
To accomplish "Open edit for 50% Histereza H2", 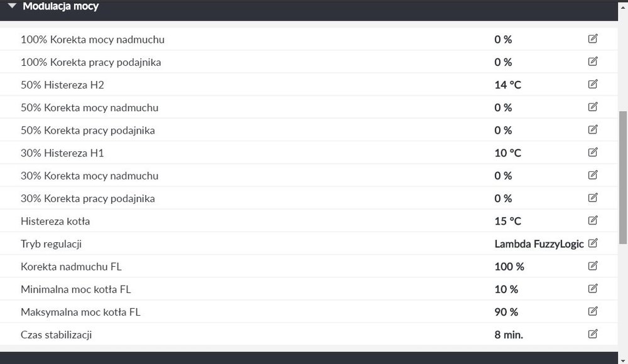I will click(x=593, y=84).
